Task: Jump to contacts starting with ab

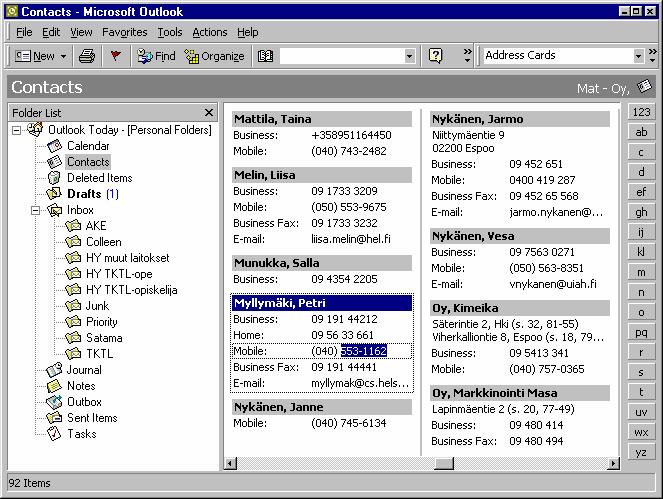Action: click(x=641, y=132)
